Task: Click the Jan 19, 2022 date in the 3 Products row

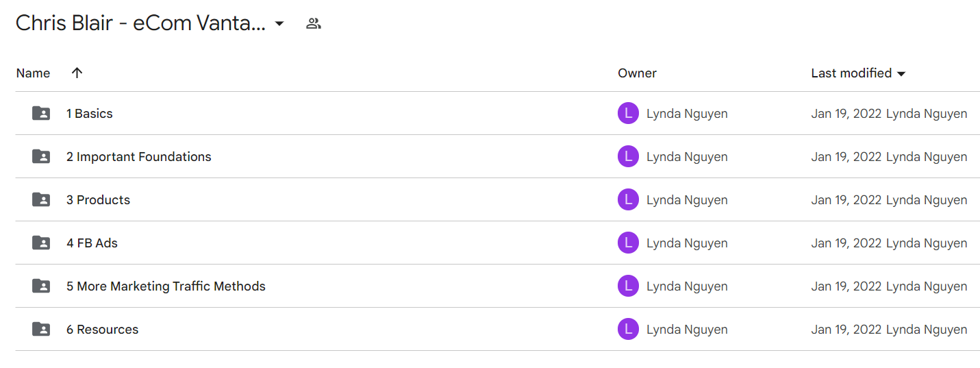Action: click(x=846, y=200)
